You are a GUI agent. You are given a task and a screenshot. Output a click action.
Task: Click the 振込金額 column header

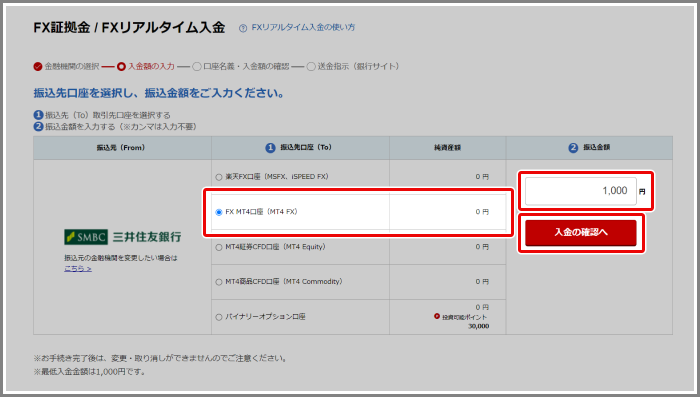point(589,147)
